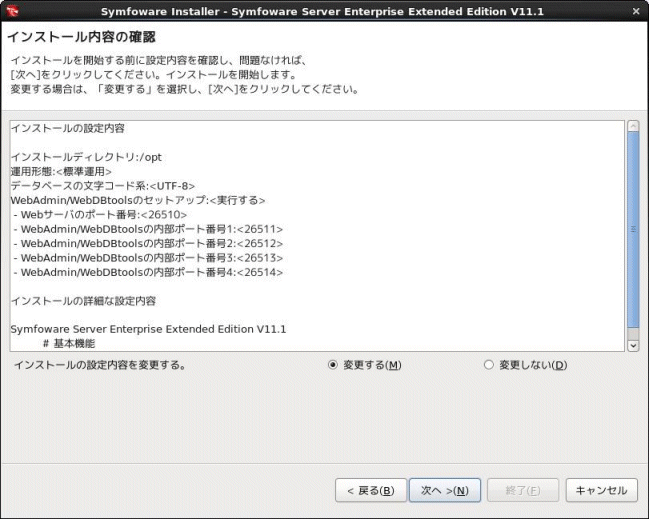
Task: Click the WebAdmin/WebDBtoolsのセットアップ line
Action: [x=138, y=200]
